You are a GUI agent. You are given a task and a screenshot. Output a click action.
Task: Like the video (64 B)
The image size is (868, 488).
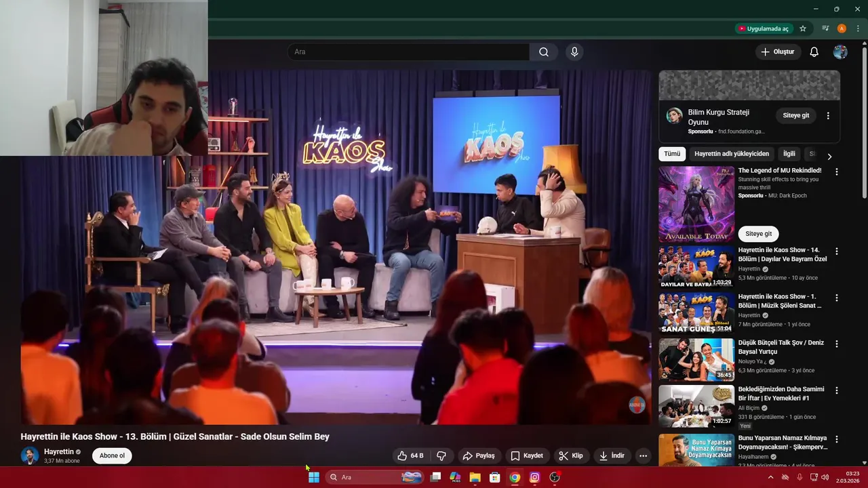(x=411, y=455)
